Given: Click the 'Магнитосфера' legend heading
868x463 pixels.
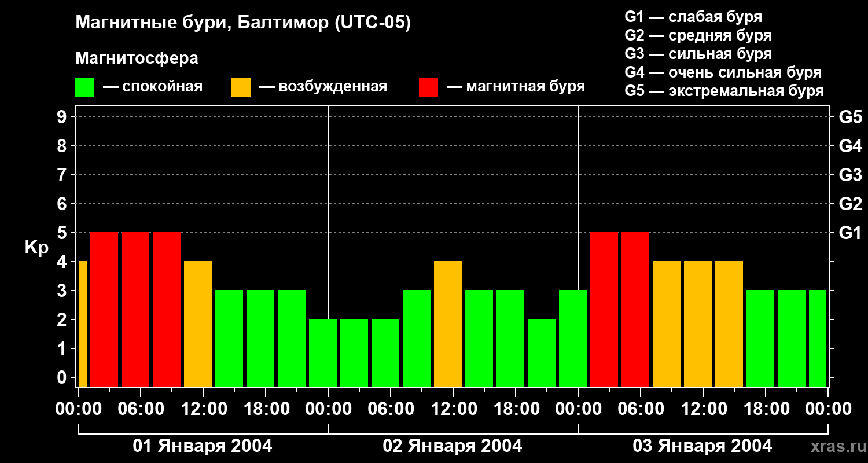Looking at the screenshot, I should point(137,58).
